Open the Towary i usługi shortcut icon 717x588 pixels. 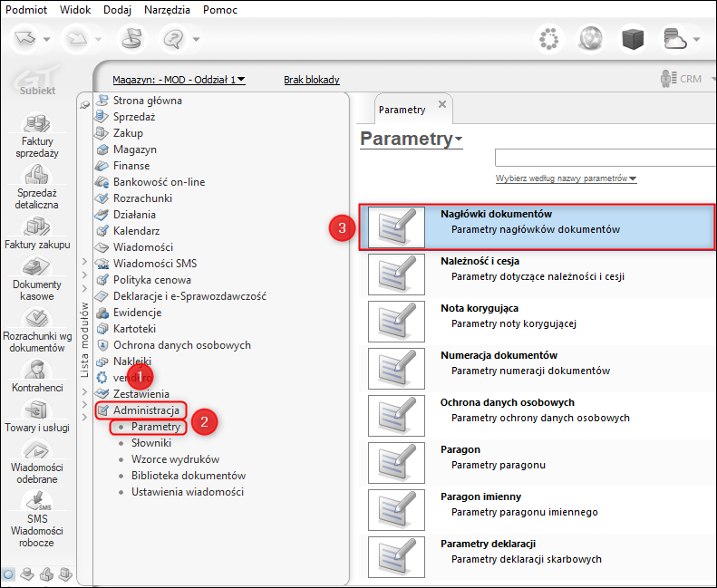(x=36, y=410)
